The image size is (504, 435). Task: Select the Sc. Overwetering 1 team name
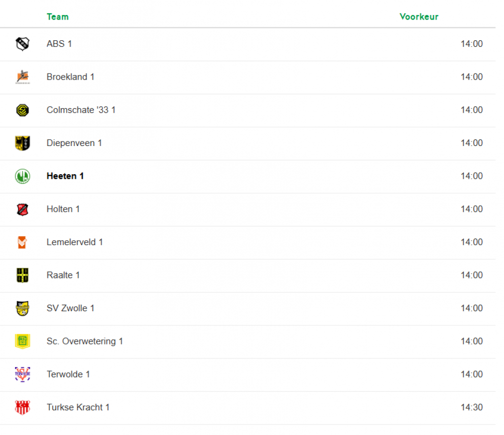click(85, 341)
